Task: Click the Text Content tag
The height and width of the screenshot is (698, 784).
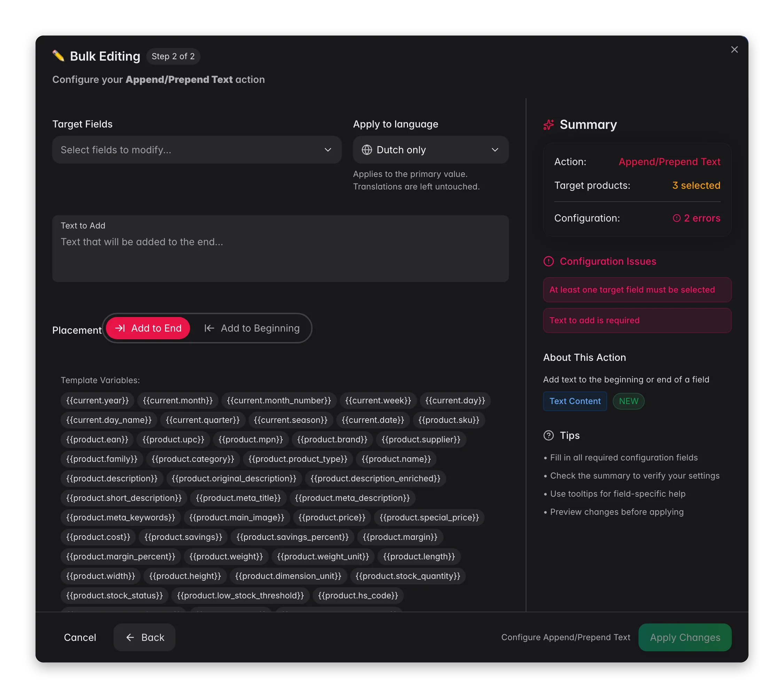Action: pos(575,401)
